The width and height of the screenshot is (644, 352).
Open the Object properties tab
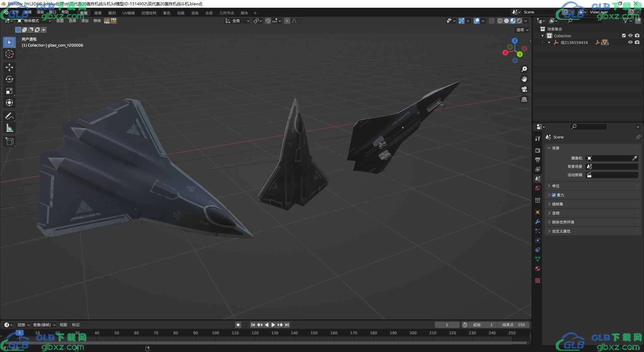[538, 212]
